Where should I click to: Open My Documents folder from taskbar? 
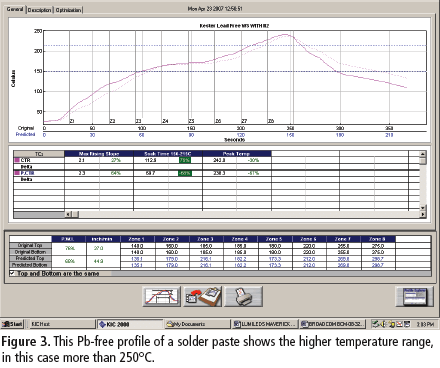pyautogui.click(x=197, y=324)
